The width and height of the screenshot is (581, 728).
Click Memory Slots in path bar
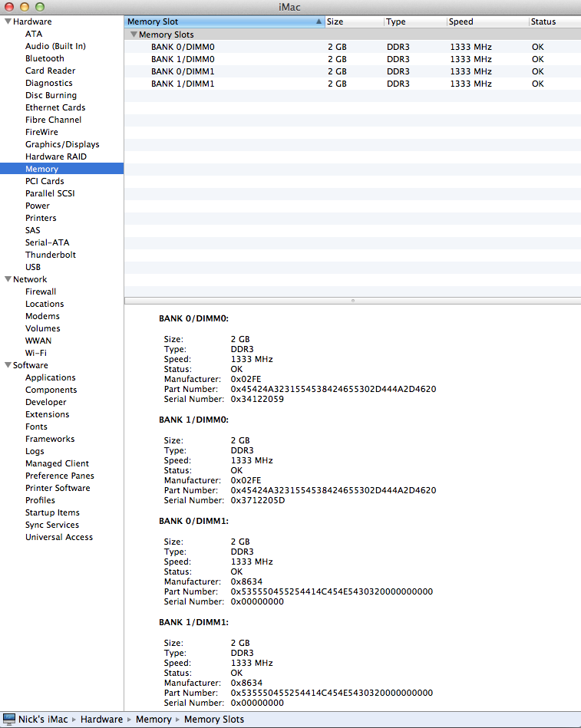pos(214,720)
